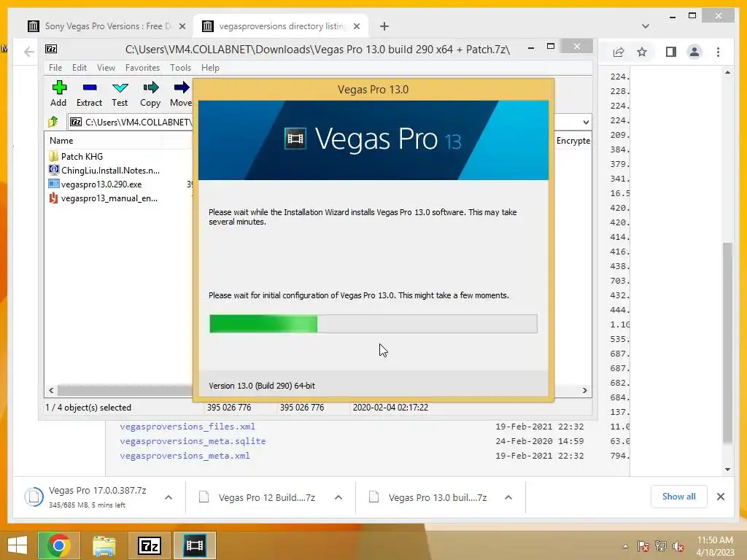Viewport: 747px width, 560px height.
Task: Click the Chrome share page icon
Action: pos(619,52)
